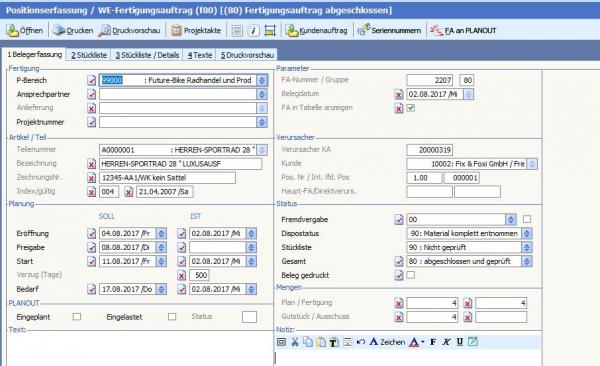Switch to 4 Texte tab
Viewport: 600px width, 366px height.
[x=200, y=55]
